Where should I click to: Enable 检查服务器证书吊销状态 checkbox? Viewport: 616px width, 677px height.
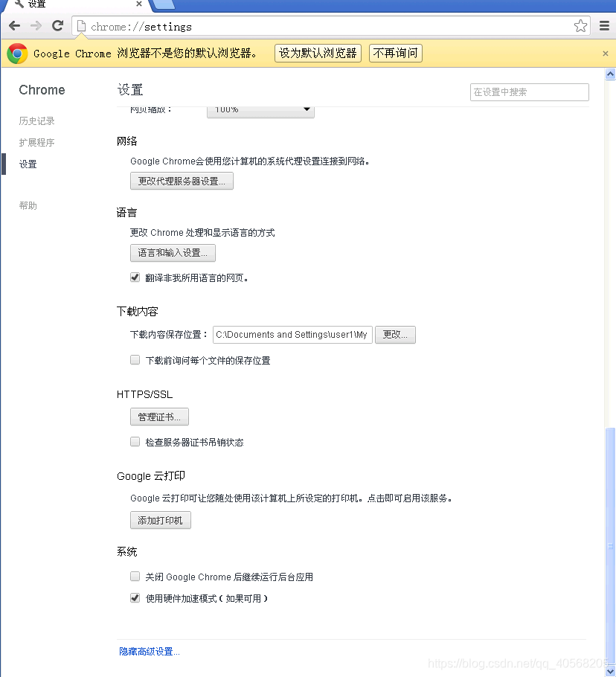click(135, 442)
